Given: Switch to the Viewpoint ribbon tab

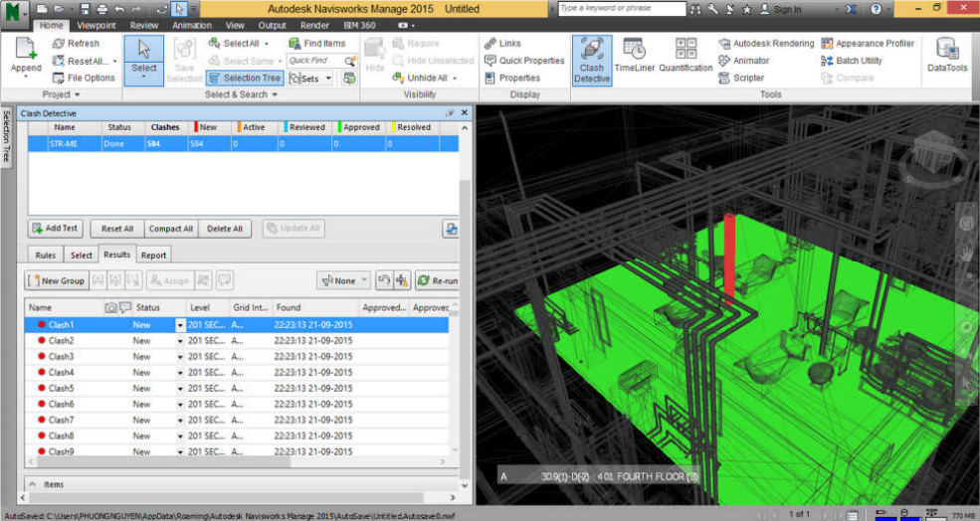Looking at the screenshot, I should tap(96, 25).
